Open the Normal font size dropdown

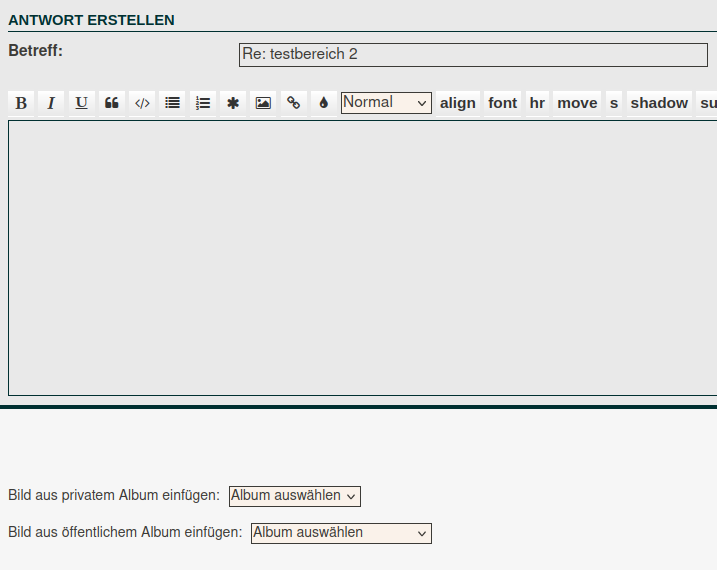[386, 103]
